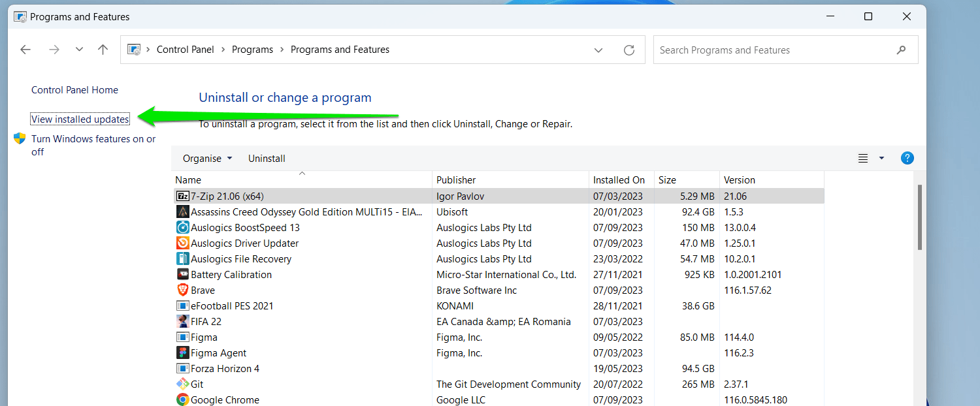Image resolution: width=980 pixels, height=406 pixels.
Task: Select the 7-Zip program icon
Action: tap(183, 196)
